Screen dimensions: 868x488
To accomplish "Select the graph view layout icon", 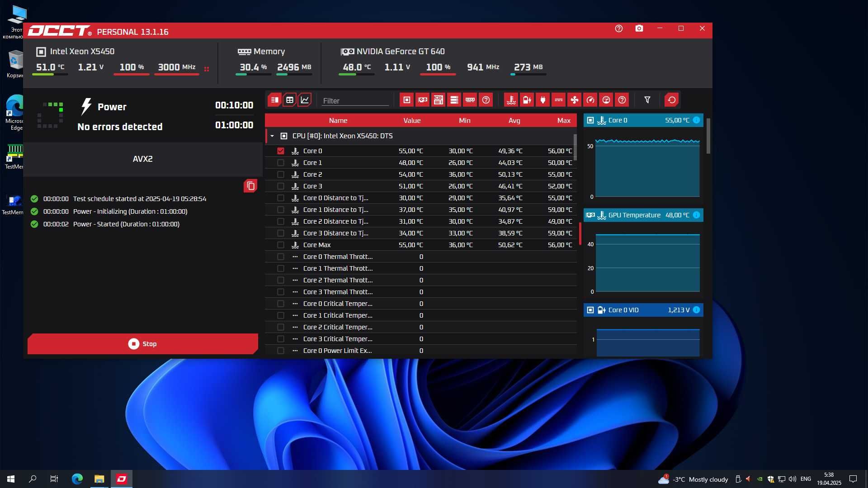I will (x=305, y=100).
